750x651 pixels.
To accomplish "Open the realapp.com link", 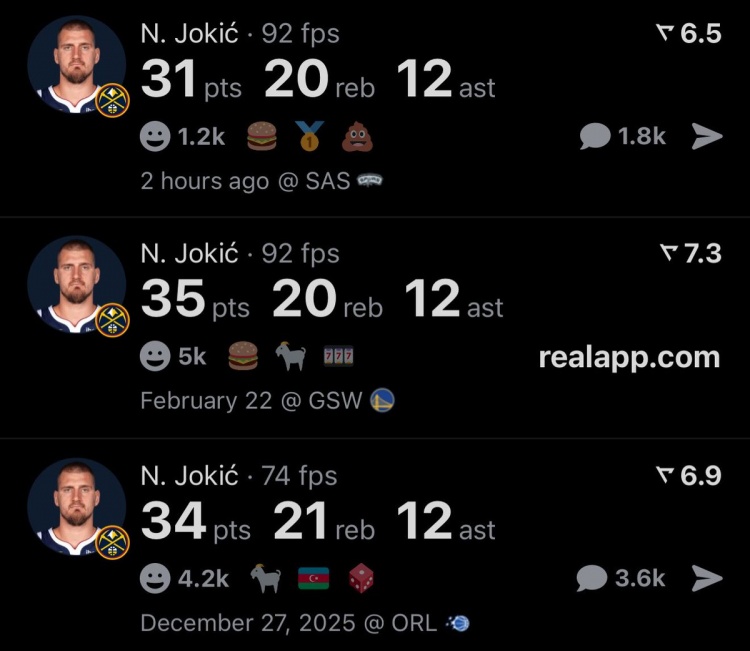I will click(x=629, y=357).
